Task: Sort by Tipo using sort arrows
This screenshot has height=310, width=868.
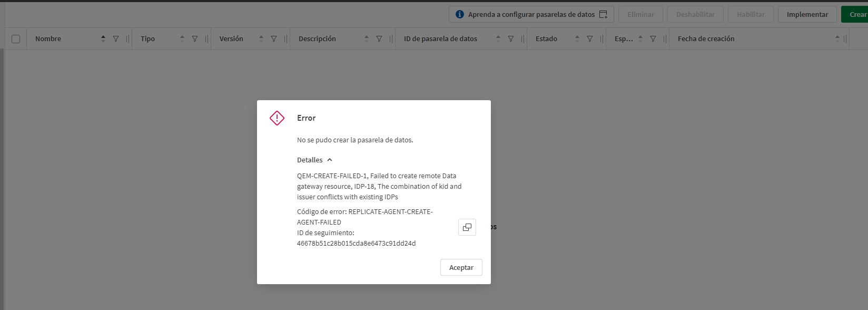Action: 182,39
